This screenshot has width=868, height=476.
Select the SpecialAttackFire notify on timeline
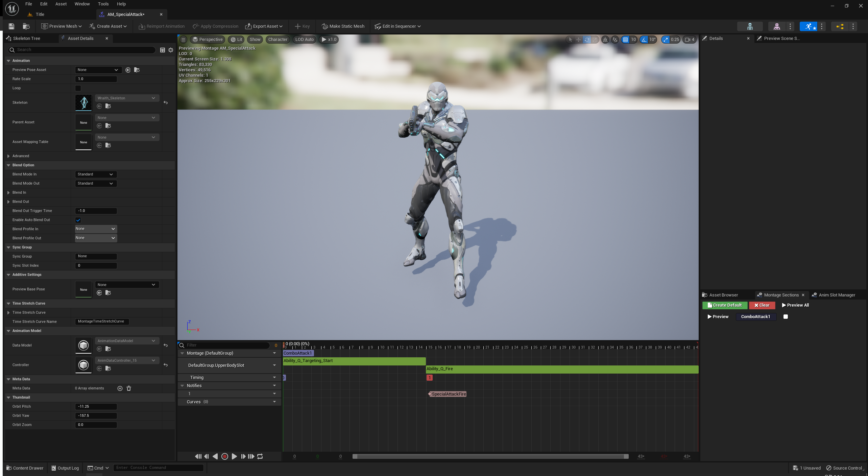point(448,394)
